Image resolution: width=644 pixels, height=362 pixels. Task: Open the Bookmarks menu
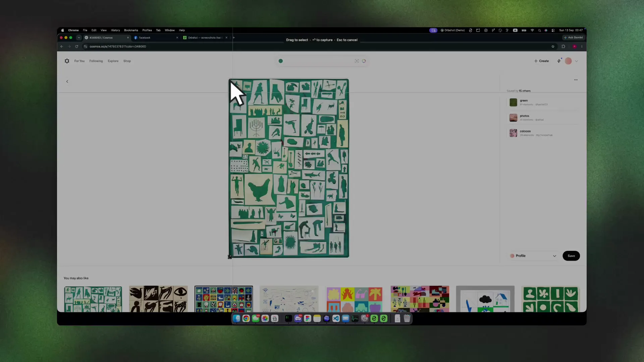tap(131, 30)
